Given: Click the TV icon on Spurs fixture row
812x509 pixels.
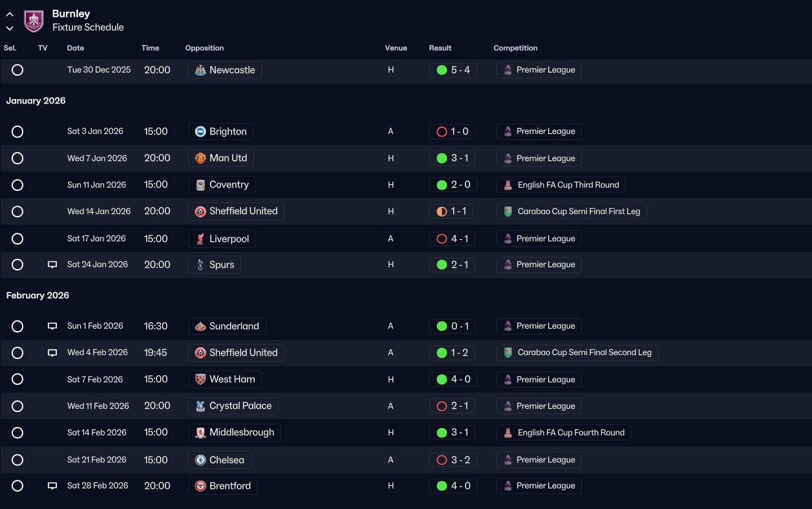Looking at the screenshot, I should pyautogui.click(x=52, y=265).
